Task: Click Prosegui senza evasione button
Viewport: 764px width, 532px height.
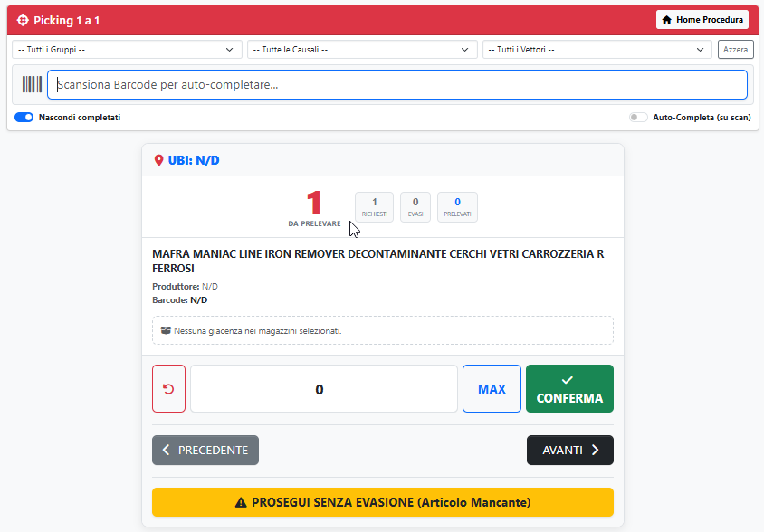Action: pos(382,502)
